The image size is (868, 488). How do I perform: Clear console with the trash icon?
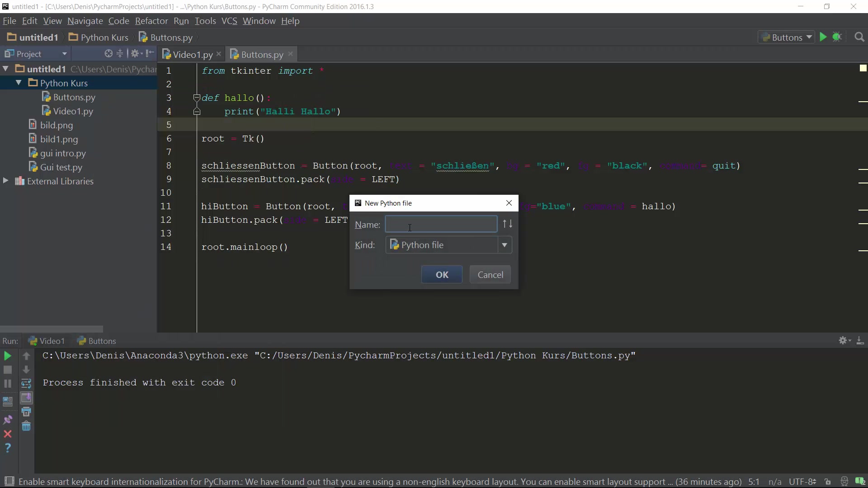click(x=26, y=426)
